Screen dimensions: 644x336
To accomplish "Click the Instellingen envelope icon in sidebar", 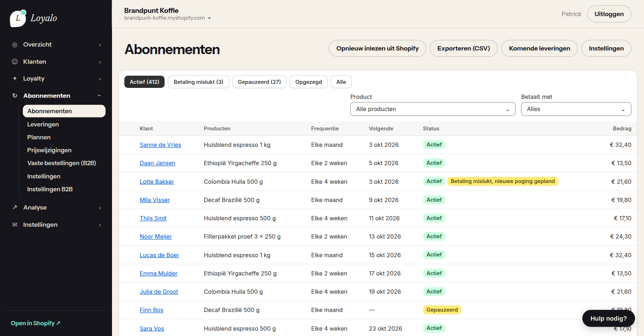I will click(x=15, y=225).
